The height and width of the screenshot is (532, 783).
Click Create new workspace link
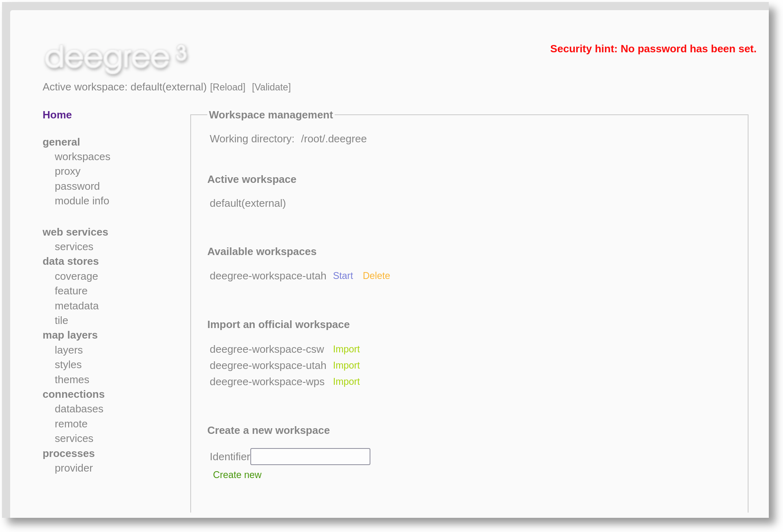(237, 475)
